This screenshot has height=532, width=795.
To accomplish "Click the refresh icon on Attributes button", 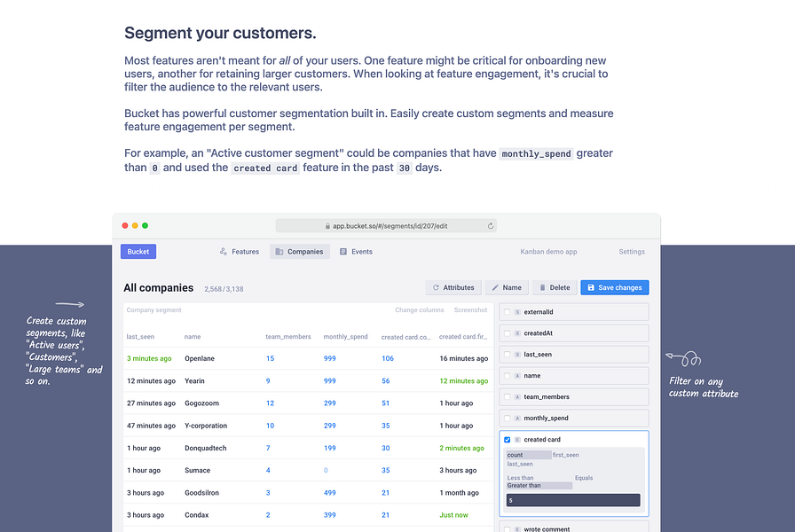I will (436, 287).
